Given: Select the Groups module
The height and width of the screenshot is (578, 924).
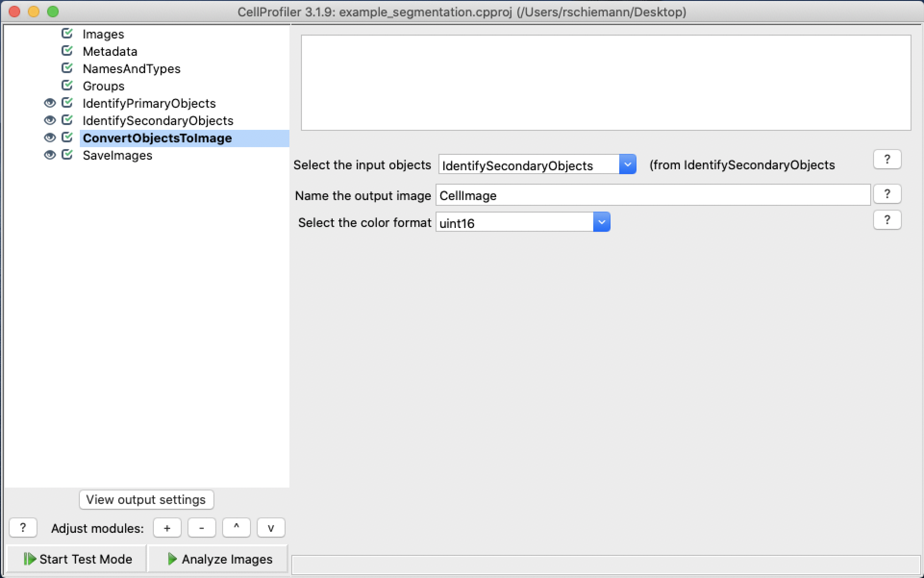Looking at the screenshot, I should [103, 86].
